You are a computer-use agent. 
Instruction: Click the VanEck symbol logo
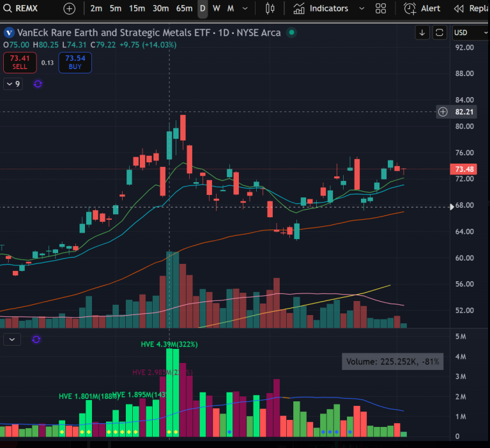click(x=9, y=32)
